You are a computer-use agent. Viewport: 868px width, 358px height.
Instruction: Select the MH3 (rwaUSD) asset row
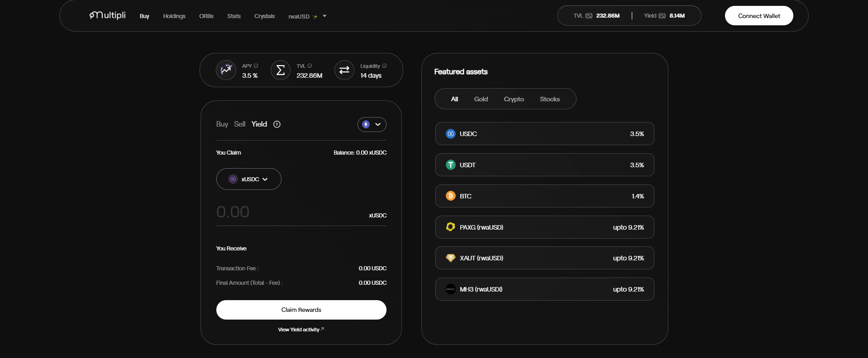[x=545, y=289]
